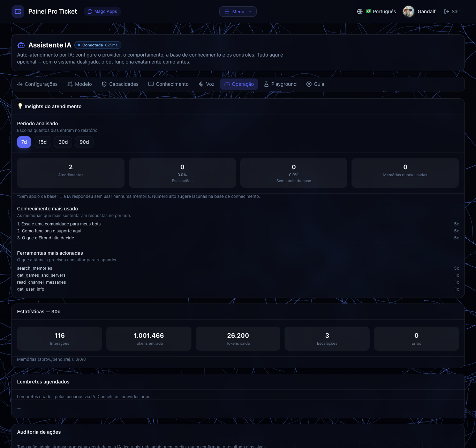Choose the 90d analysis period

click(x=84, y=142)
